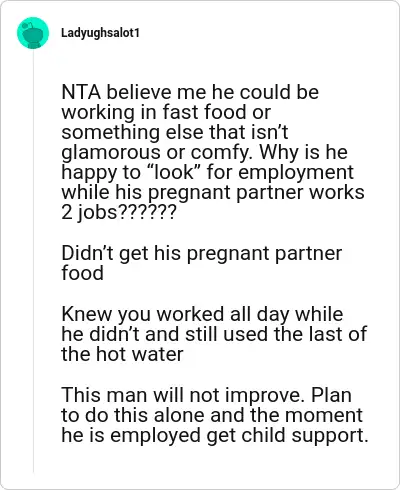Click the lone word "food" under the second paragraph

(x=82, y=273)
